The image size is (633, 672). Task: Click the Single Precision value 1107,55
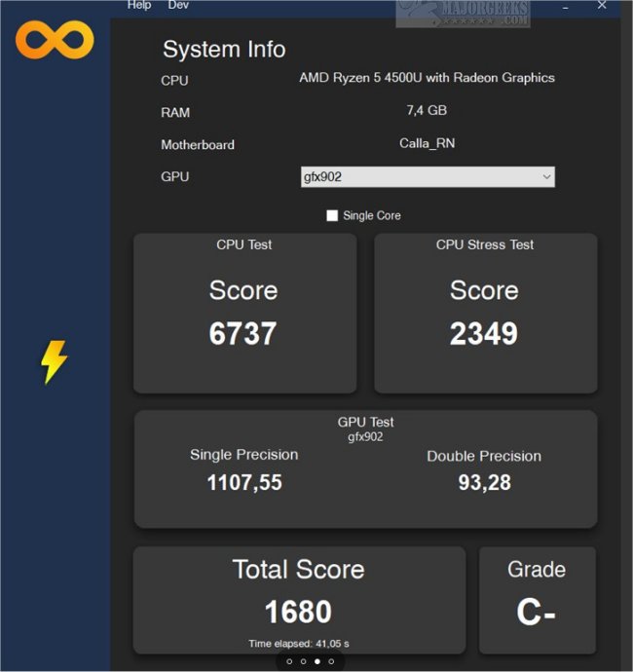point(244,482)
